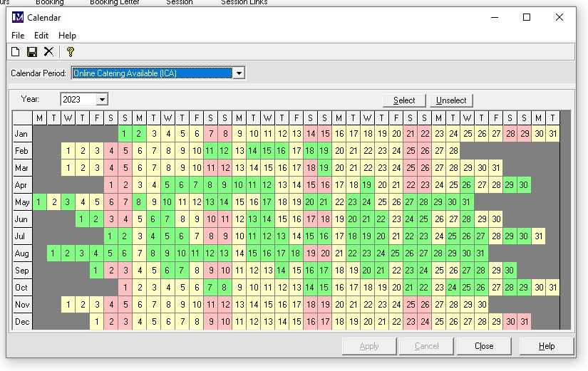588x371 pixels.
Task: Click the bottom Help button
Action: pyautogui.click(x=547, y=346)
